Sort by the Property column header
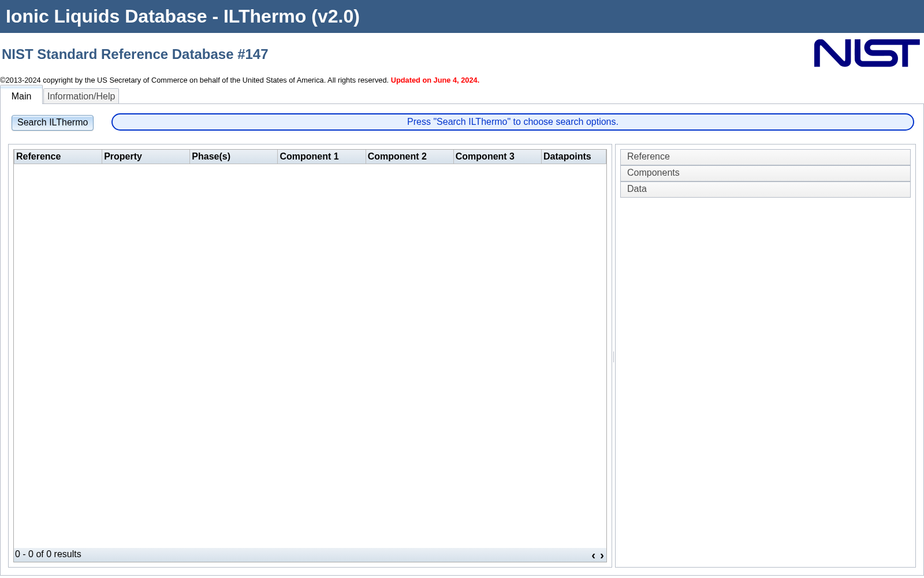Image resolution: width=924 pixels, height=578 pixels. click(x=146, y=157)
